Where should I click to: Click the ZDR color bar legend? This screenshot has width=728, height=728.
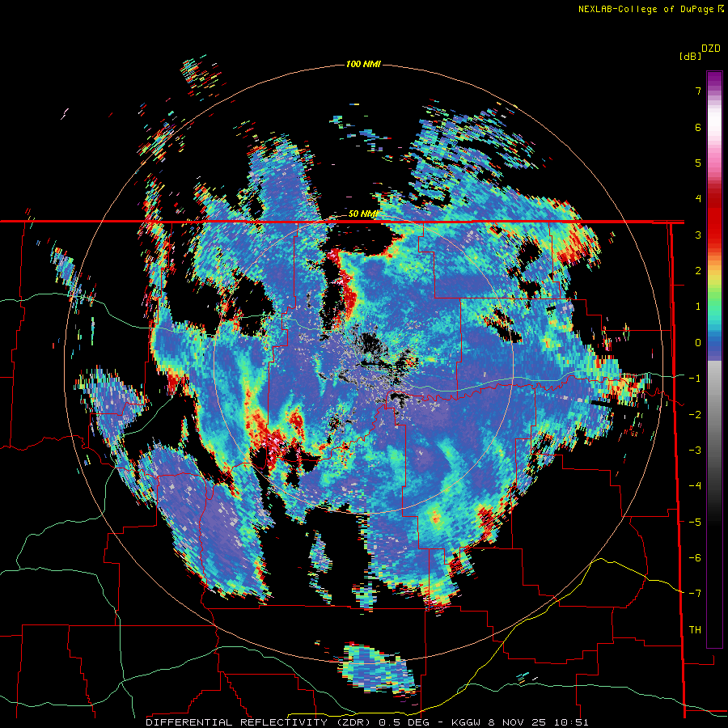click(x=714, y=359)
